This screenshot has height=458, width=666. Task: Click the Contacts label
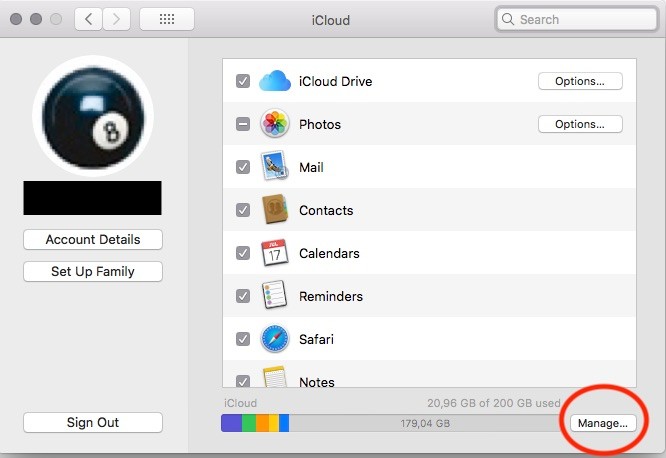point(326,210)
